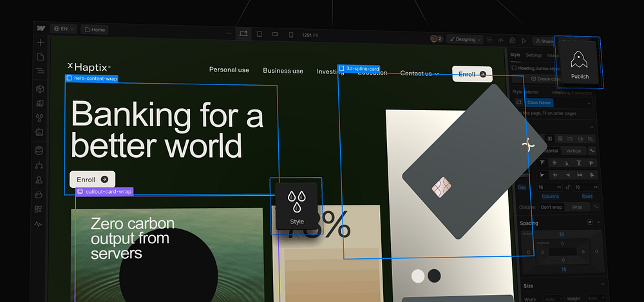This screenshot has width=644, height=302.
Task: Open the CMS database icon
Action: pos(39,151)
